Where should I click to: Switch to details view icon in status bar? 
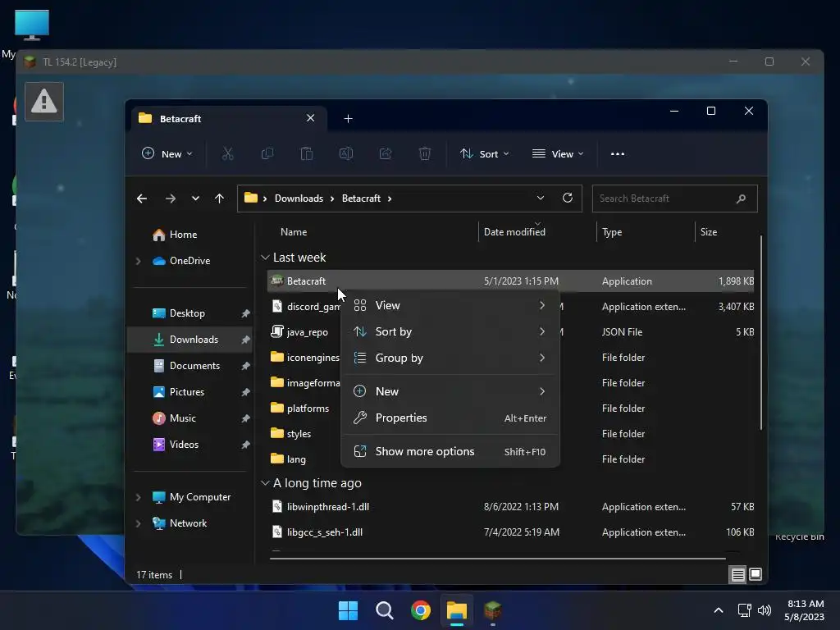tap(737, 575)
